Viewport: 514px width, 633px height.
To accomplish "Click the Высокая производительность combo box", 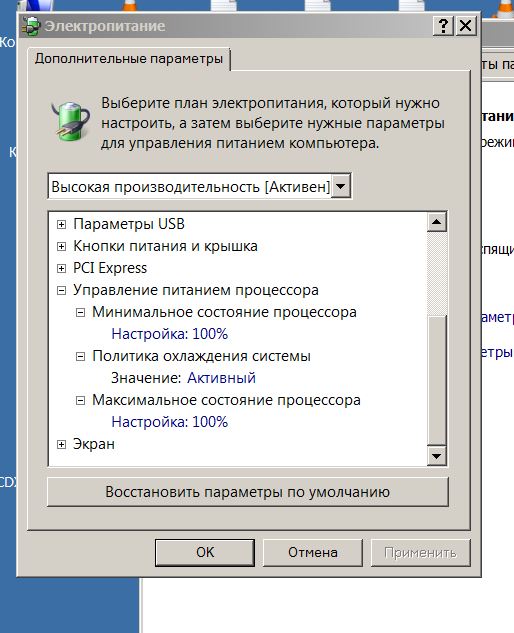I will [x=199, y=186].
